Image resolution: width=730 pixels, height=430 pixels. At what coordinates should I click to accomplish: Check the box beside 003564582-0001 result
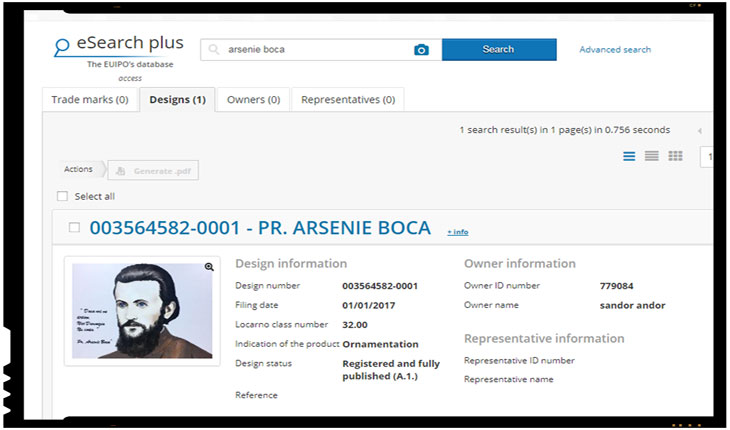click(74, 228)
